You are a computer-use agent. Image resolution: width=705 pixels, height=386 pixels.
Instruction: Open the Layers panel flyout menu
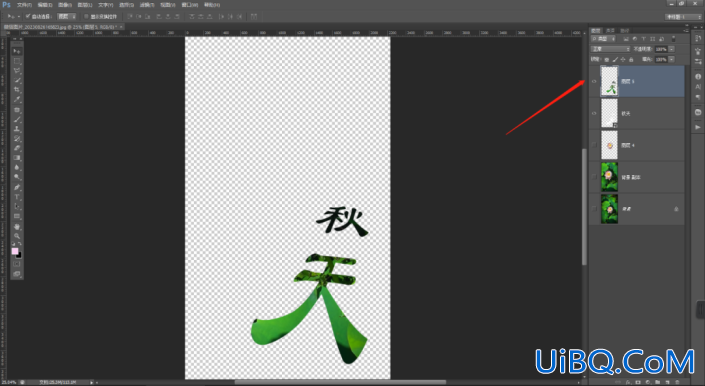click(686, 31)
